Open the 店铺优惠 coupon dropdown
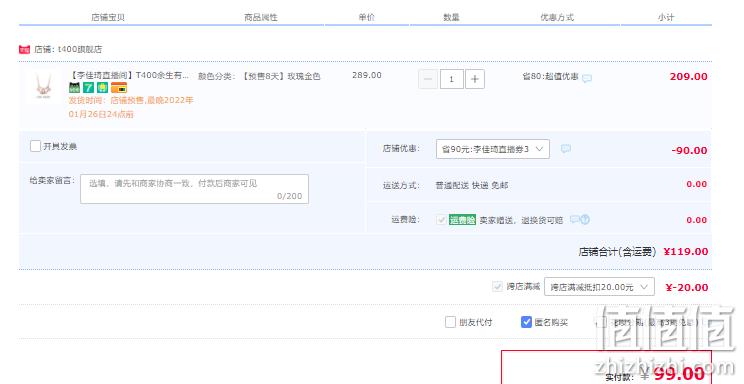 pos(493,149)
